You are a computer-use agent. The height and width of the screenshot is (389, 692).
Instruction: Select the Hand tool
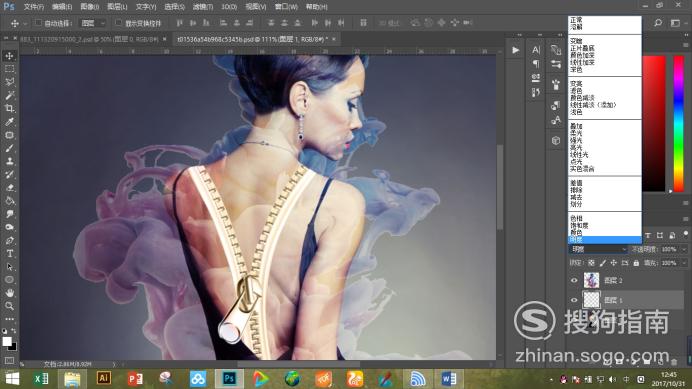[x=9, y=293]
